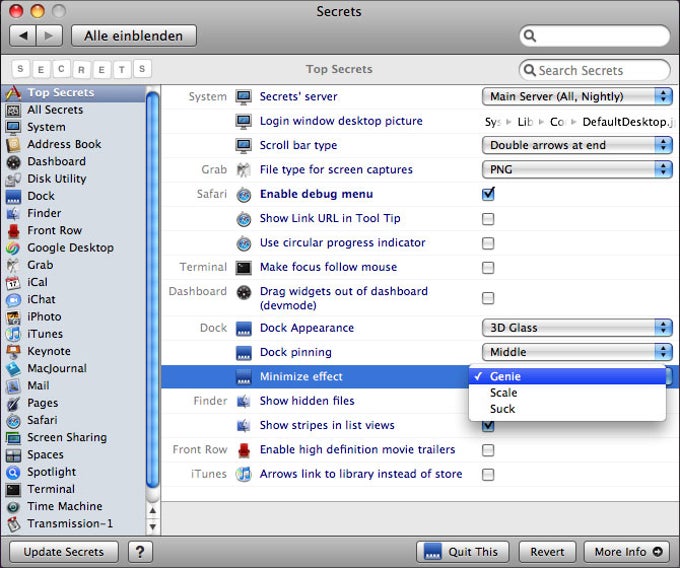Check Drag widgets out of dashboard checkbox
Screen dimensions: 680x568
tap(488, 298)
